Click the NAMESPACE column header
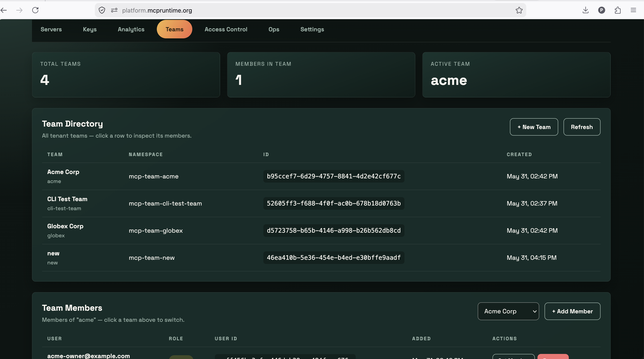The width and height of the screenshot is (644, 359). click(146, 155)
